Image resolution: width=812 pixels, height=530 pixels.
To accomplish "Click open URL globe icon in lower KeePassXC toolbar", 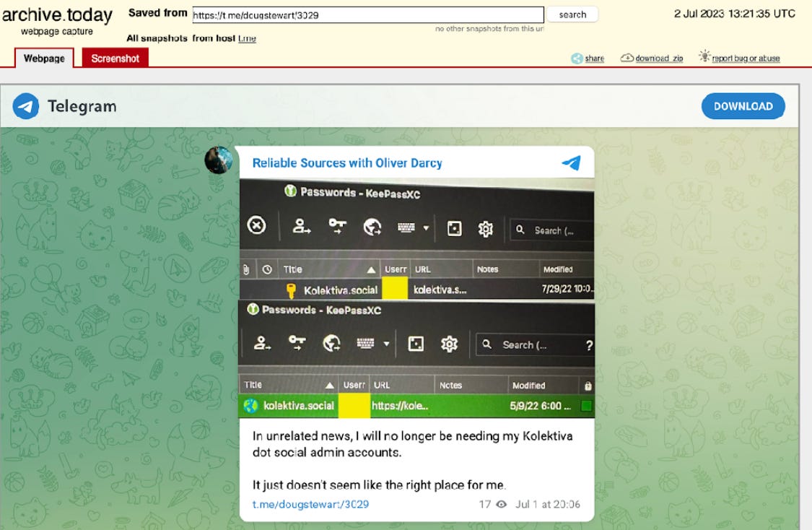I will (331, 343).
